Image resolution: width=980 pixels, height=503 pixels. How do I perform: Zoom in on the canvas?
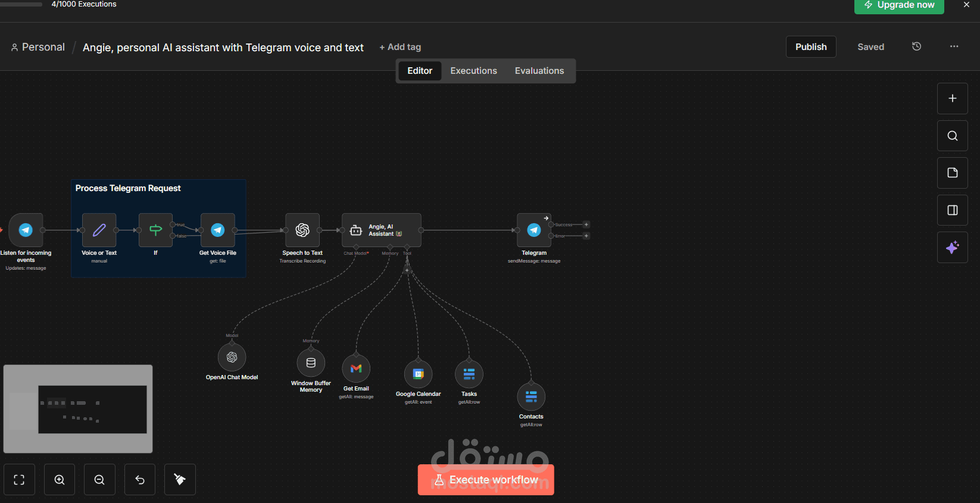[60, 480]
